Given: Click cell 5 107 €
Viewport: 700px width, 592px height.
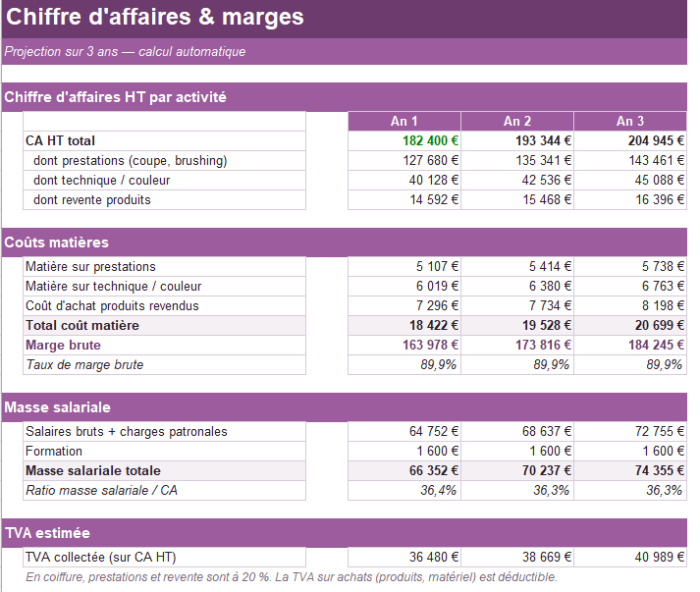Looking at the screenshot, I should [404, 266].
